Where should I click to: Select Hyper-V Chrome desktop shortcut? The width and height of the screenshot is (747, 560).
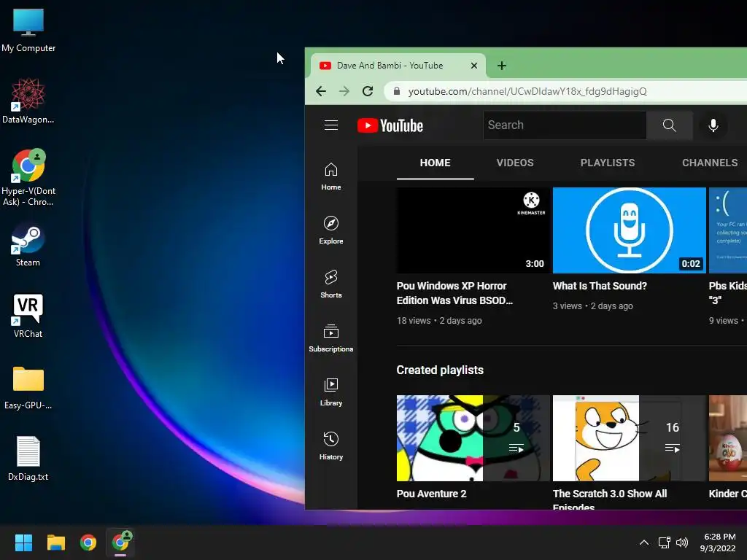tap(28, 178)
